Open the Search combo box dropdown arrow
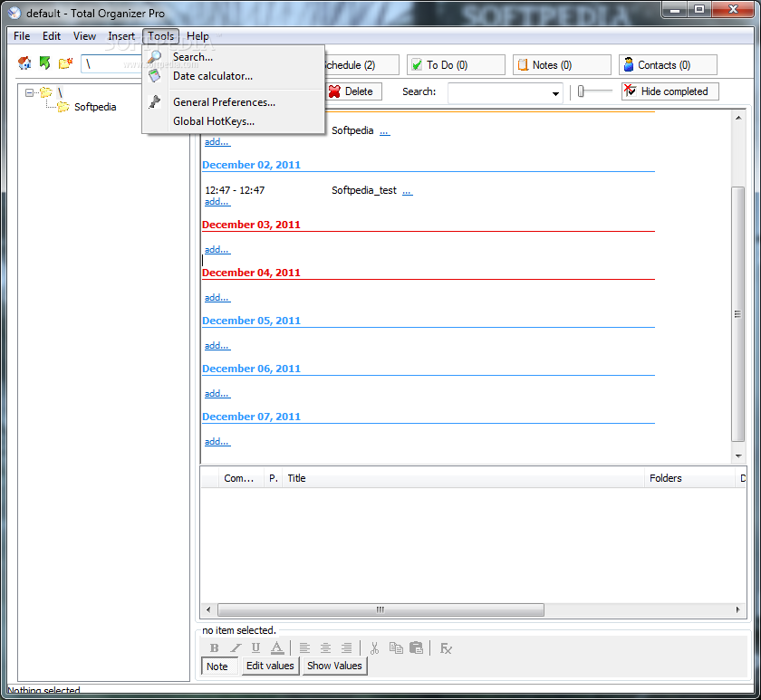Image resolution: width=761 pixels, height=700 pixels. point(555,93)
